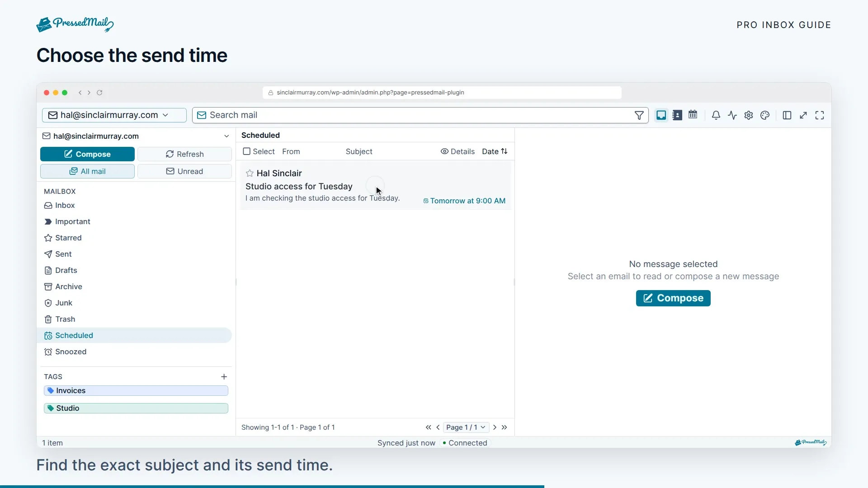Collapse the sidebar account section chevron
Screen dimensions: 868x488
pos(226,136)
